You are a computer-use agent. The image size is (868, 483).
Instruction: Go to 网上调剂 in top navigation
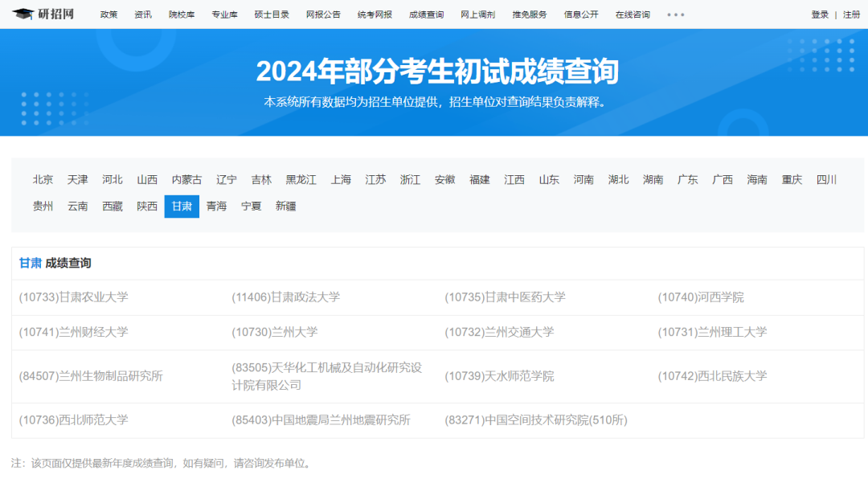tap(477, 14)
